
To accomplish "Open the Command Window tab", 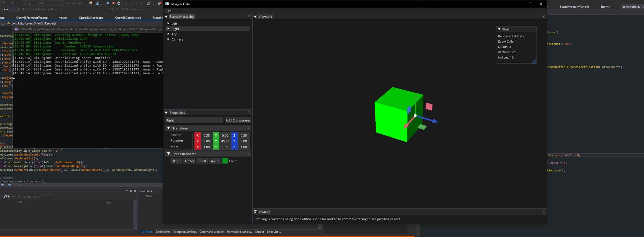I will [x=212, y=232].
